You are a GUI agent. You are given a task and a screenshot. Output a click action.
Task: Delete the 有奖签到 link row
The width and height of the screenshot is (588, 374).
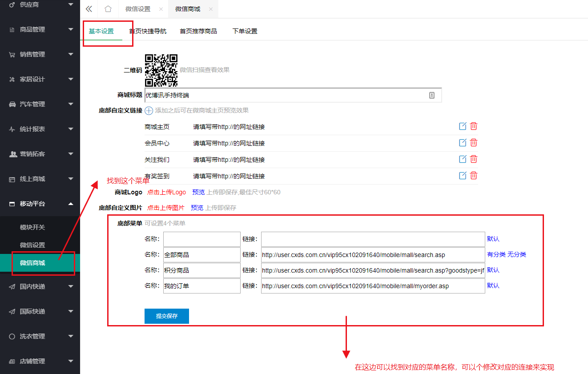click(x=474, y=176)
